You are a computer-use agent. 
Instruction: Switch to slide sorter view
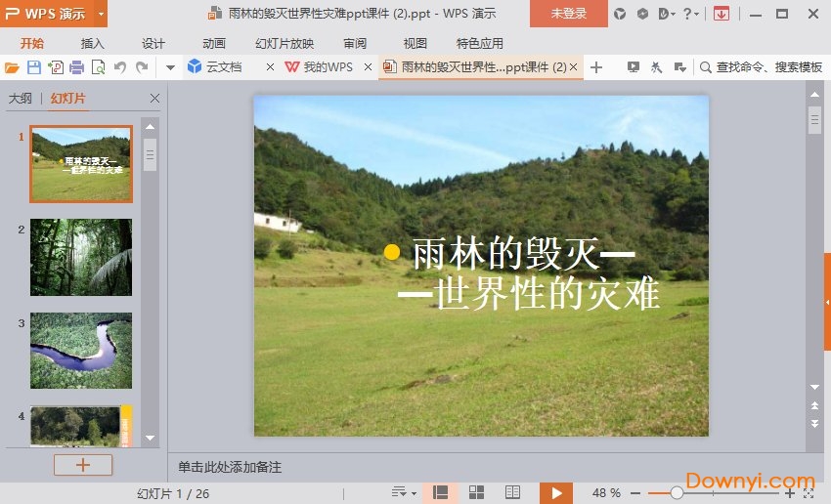476,493
